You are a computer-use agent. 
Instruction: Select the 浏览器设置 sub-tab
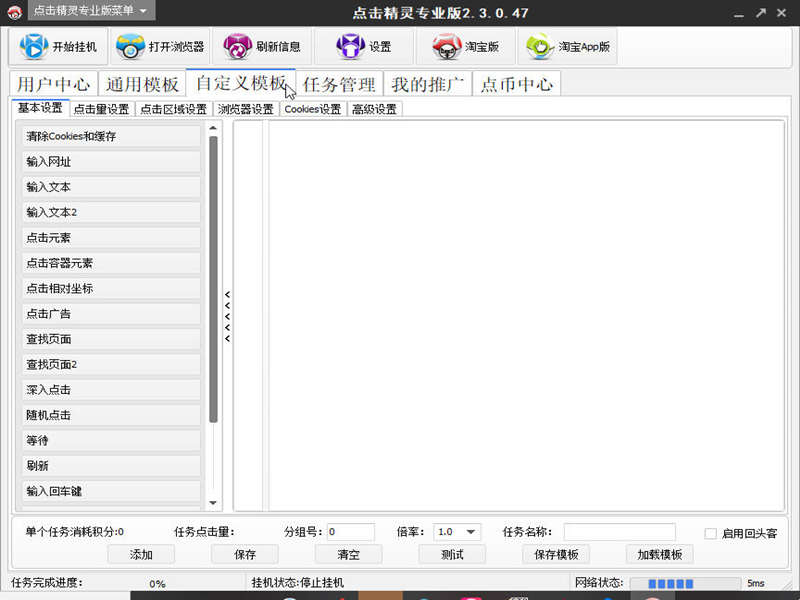pyautogui.click(x=245, y=109)
